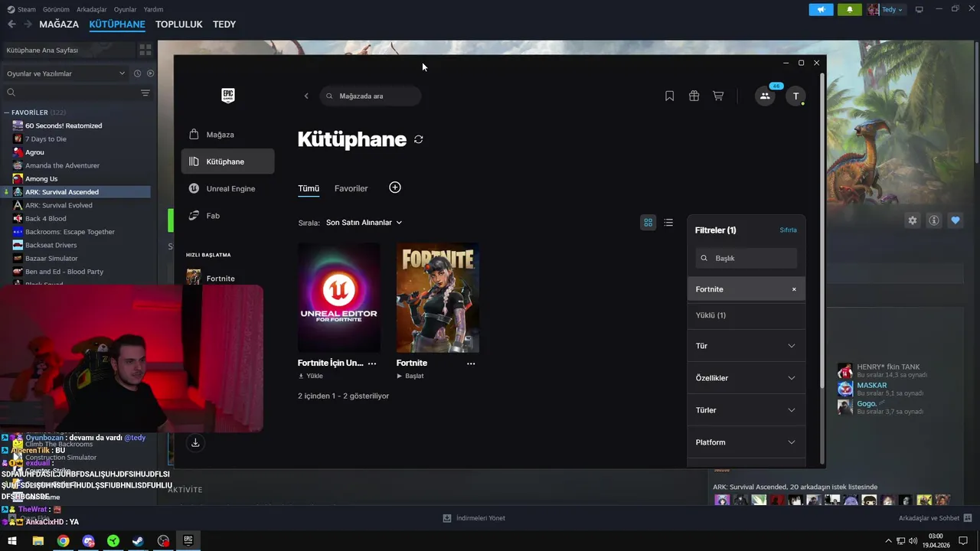This screenshot has width=980, height=551.
Task: Select 7 Days to Die in Steam list
Action: coord(46,139)
